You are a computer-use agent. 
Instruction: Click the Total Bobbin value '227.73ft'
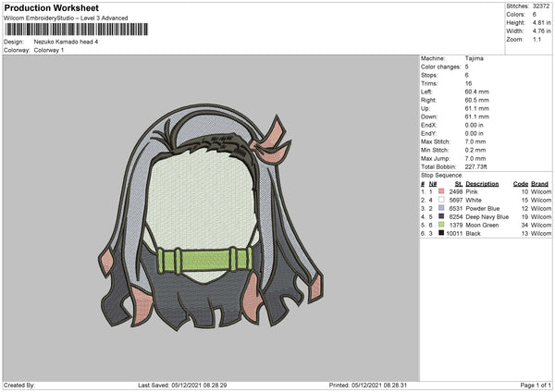click(475, 166)
